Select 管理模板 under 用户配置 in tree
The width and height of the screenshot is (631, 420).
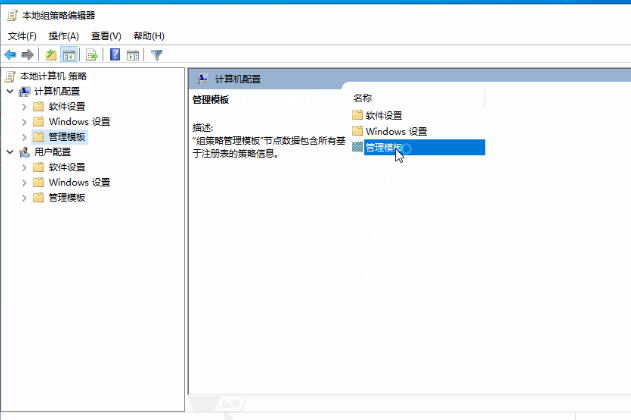[x=67, y=198]
